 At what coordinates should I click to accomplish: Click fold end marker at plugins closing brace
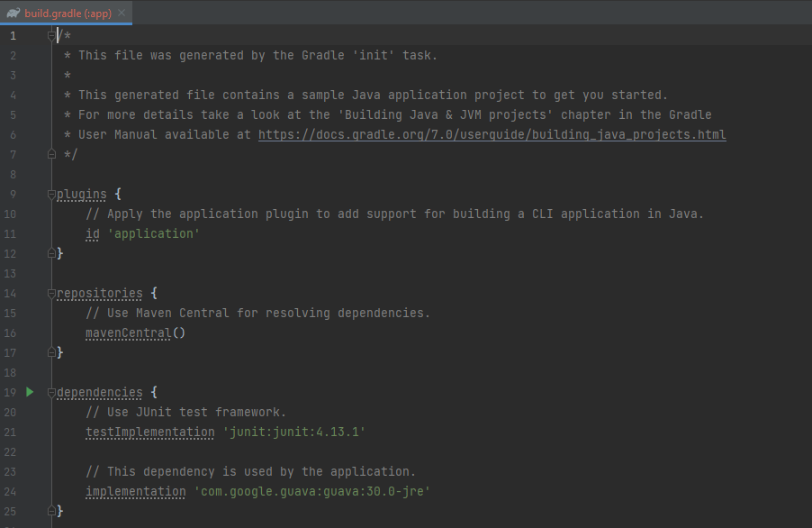pyautogui.click(x=51, y=253)
